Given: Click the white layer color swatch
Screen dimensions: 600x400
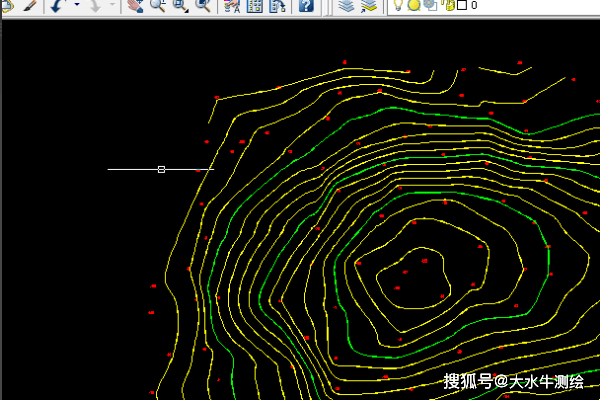Looking at the screenshot, I should (461, 6).
